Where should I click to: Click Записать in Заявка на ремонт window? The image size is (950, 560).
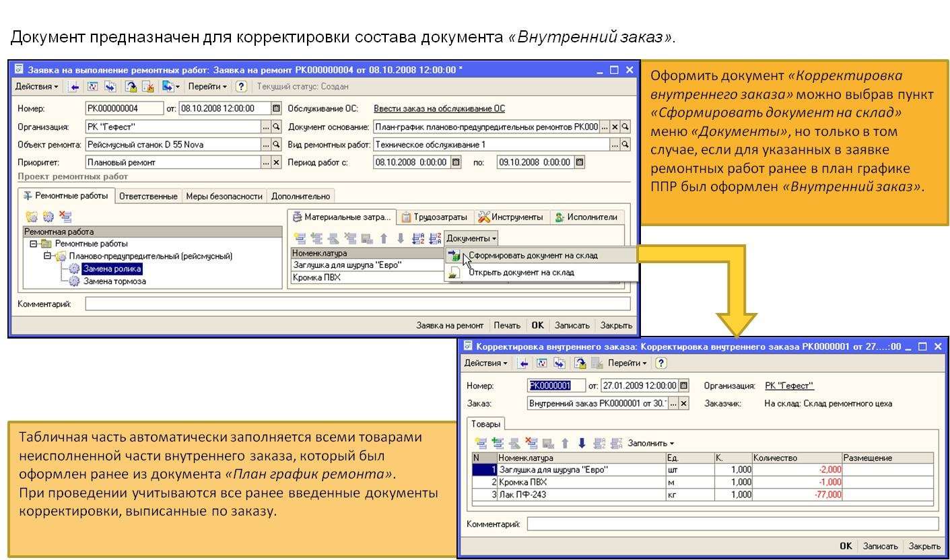pyautogui.click(x=572, y=325)
